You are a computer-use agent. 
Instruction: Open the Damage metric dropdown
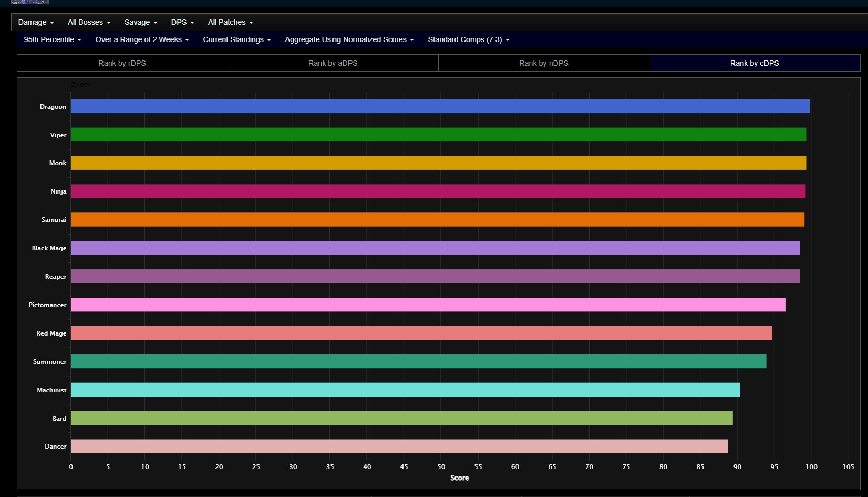pos(36,22)
